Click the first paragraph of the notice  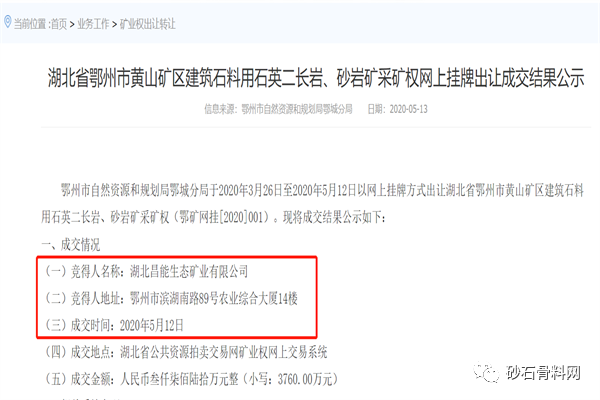313,204
